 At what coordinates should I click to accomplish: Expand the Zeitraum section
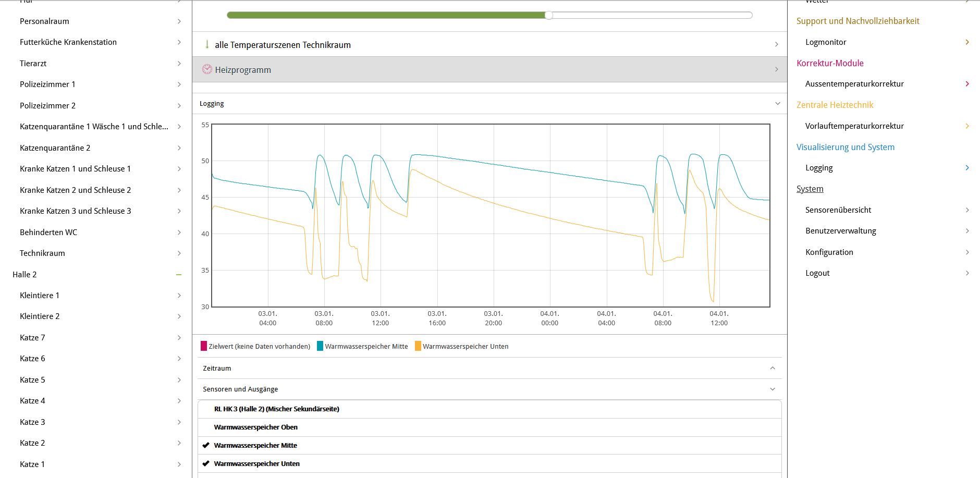489,368
